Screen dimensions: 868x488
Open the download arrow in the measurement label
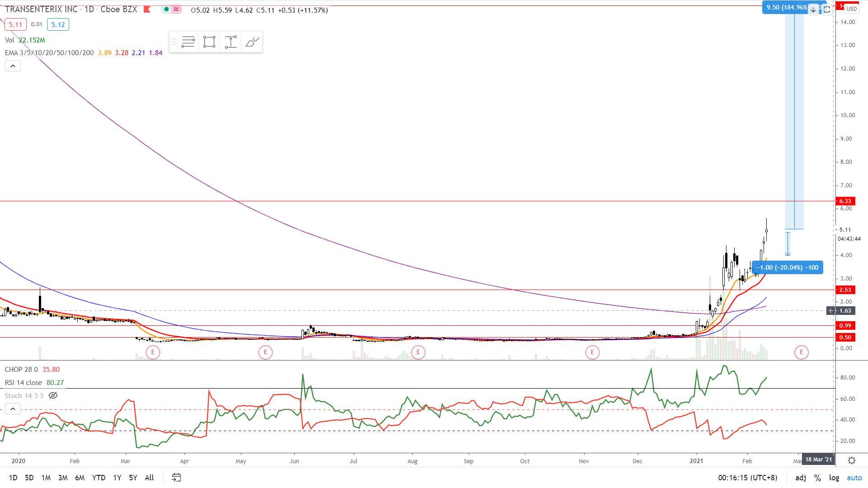coord(814,9)
